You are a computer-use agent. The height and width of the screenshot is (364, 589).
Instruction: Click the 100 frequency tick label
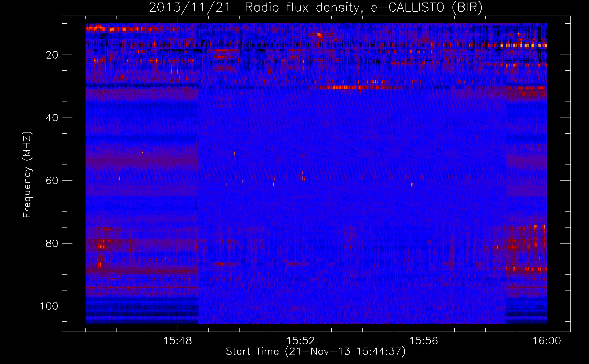[50, 306]
